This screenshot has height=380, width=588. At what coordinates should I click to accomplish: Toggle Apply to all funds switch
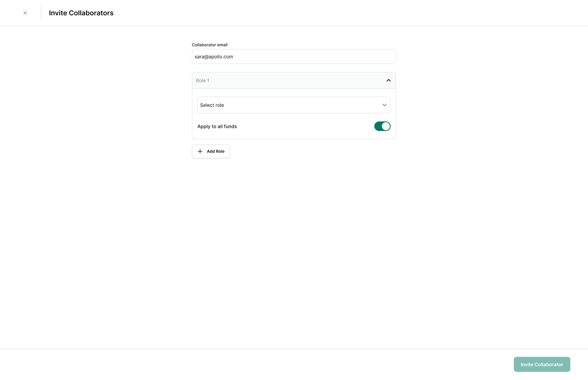(382, 126)
